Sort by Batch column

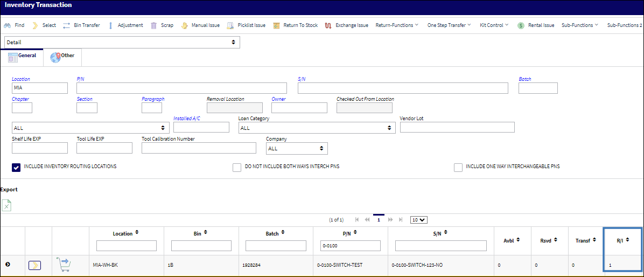[x=283, y=233]
